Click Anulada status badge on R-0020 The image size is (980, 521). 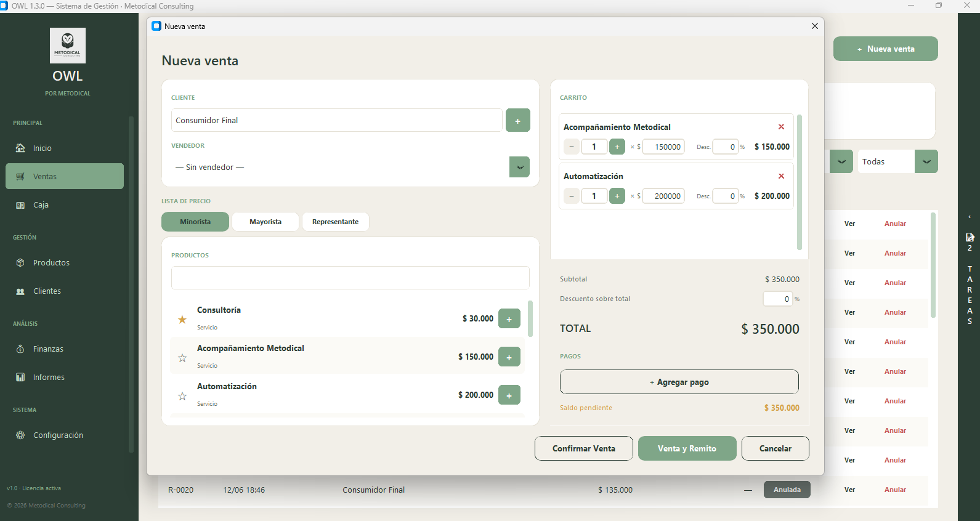pyautogui.click(x=787, y=490)
